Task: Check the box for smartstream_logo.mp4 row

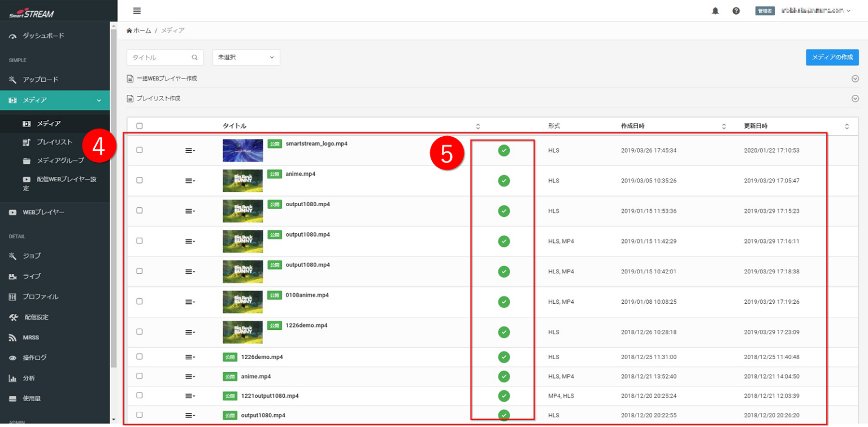Action: [140, 150]
